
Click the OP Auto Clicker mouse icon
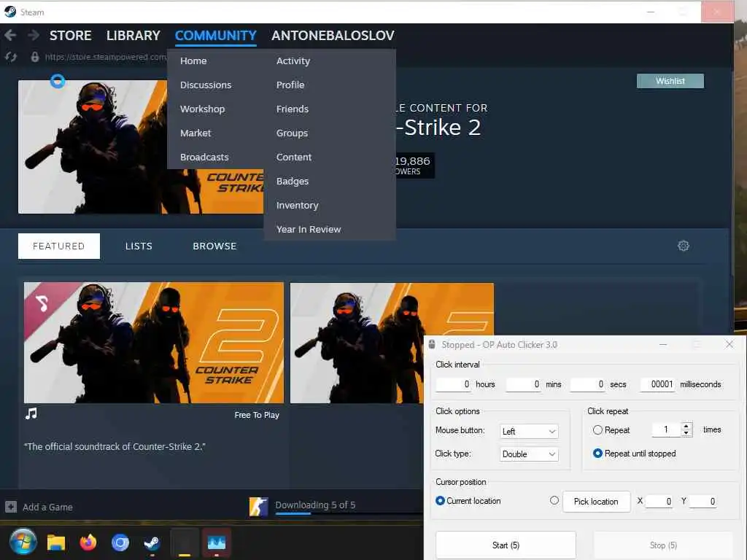pos(432,344)
